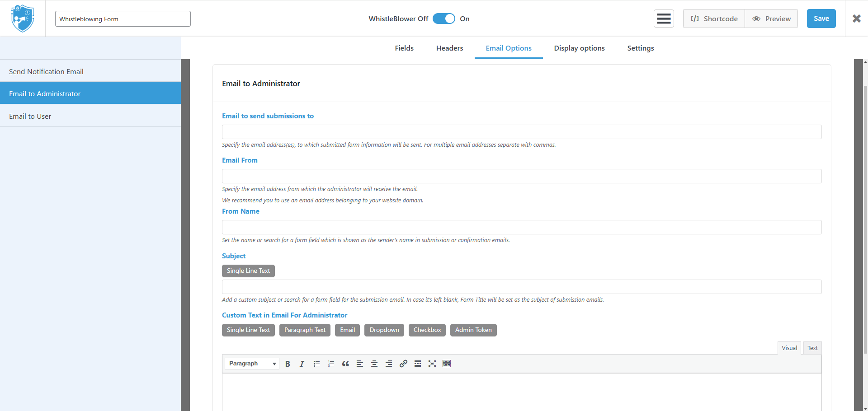Focus the Email to send submissions to field
Screen dimensions: 868x411
[x=522, y=132]
